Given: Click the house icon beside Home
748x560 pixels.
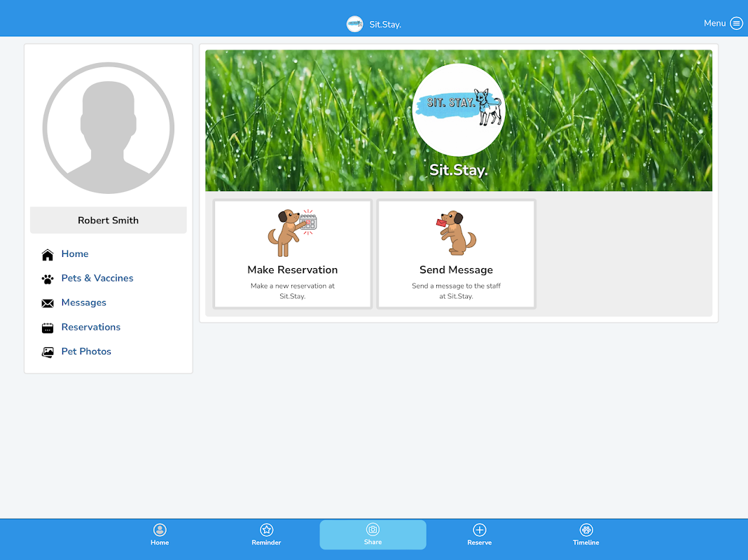Looking at the screenshot, I should 48,255.
